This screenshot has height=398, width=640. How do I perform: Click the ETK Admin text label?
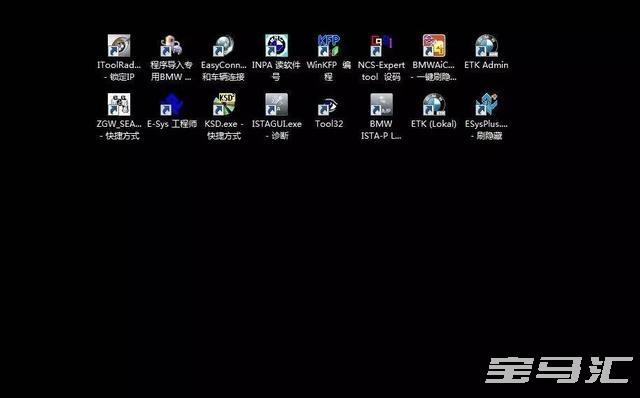[x=486, y=65]
